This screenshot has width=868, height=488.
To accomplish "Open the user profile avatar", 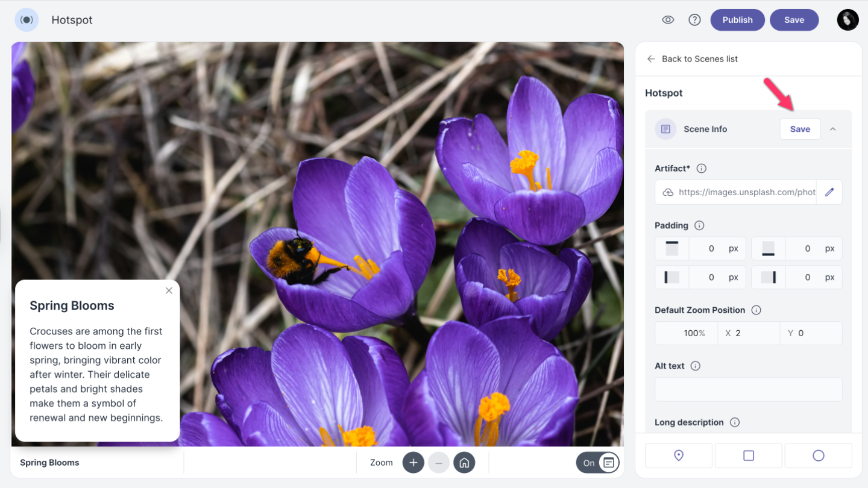I will coord(848,20).
